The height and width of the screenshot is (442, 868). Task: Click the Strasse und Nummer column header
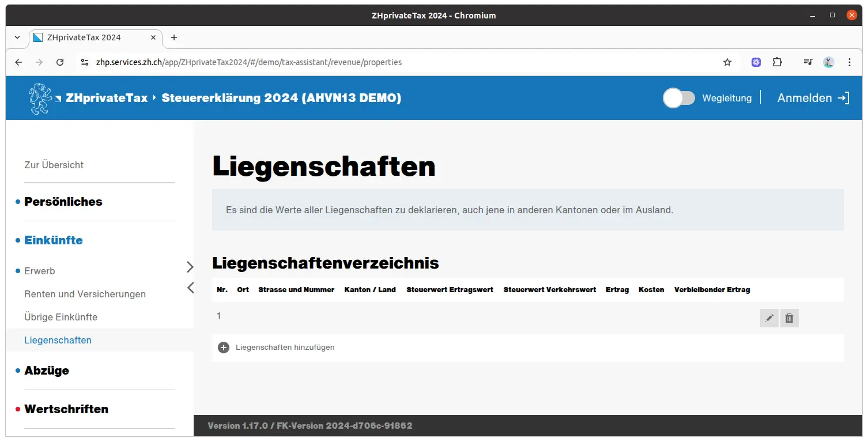[x=296, y=290]
